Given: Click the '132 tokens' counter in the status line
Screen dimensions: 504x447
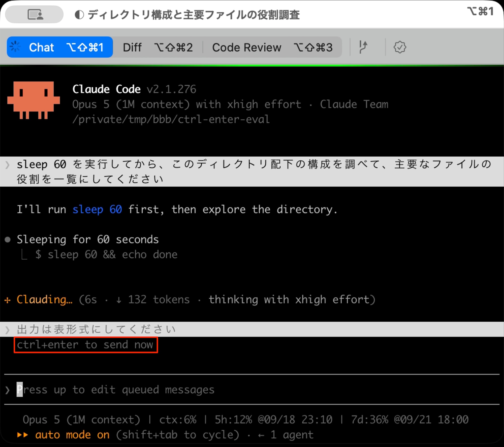Looking at the screenshot, I should [x=159, y=300].
